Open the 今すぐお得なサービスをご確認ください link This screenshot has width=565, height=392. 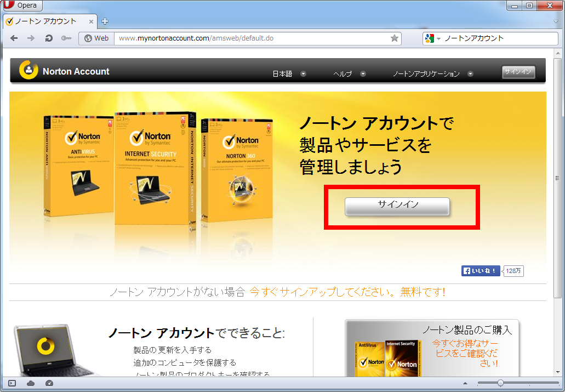coord(465,353)
